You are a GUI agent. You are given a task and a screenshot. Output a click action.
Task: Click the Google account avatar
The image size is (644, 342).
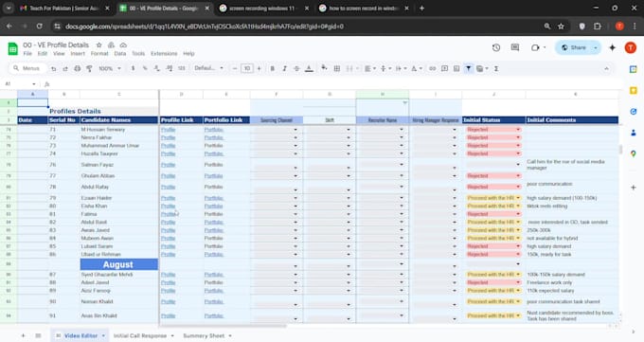[631, 47]
